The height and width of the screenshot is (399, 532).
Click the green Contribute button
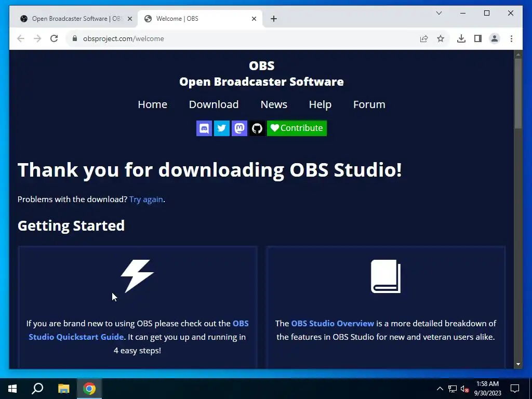click(x=297, y=128)
